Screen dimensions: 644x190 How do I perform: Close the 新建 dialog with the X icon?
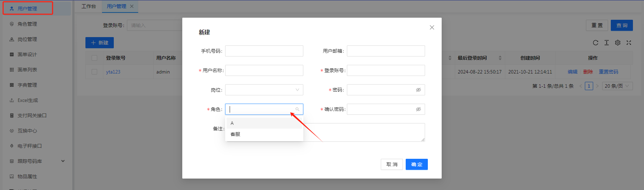coord(432,27)
